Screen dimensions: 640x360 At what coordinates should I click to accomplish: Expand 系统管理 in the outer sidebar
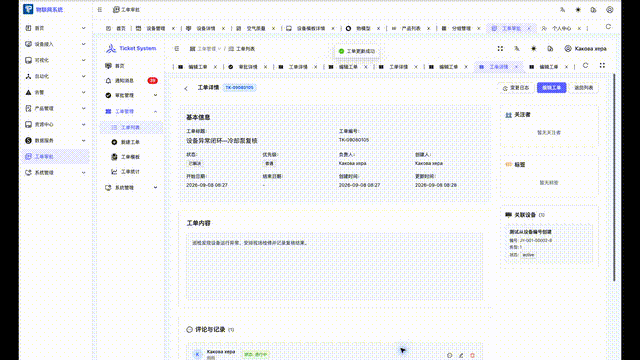(56, 173)
